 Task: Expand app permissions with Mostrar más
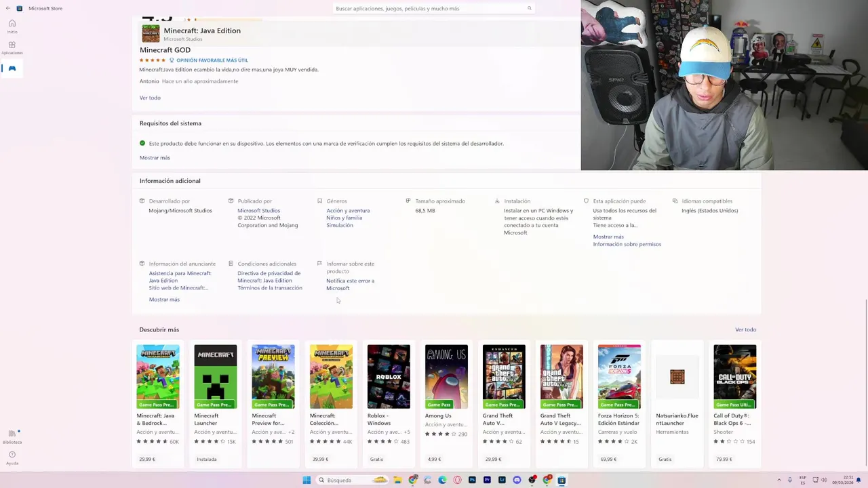[x=608, y=237]
